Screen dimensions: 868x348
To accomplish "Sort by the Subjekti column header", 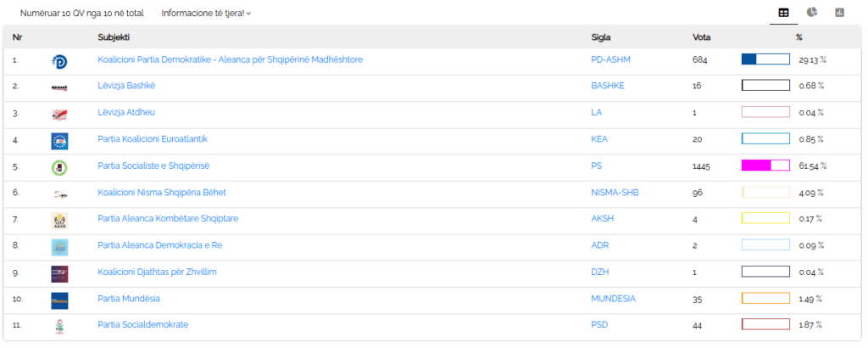I will click(114, 37).
